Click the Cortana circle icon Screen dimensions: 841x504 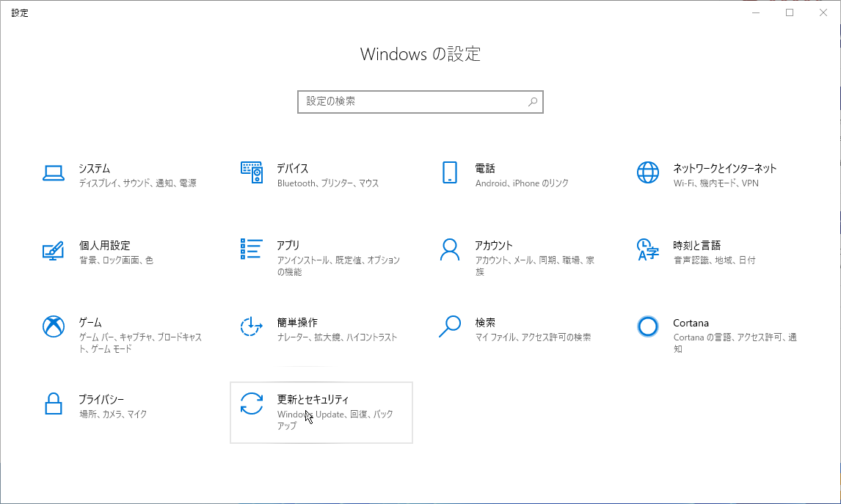(x=648, y=326)
